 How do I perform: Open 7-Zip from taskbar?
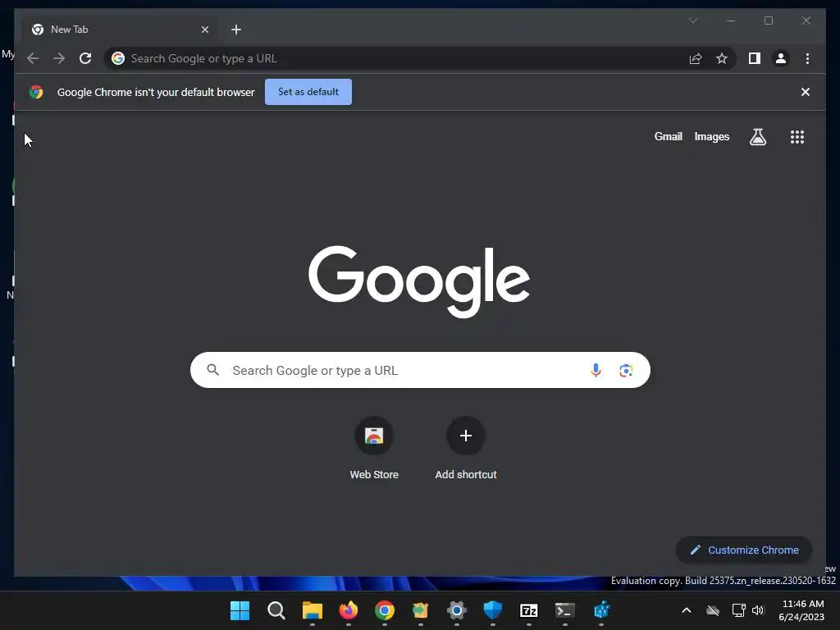click(529, 610)
